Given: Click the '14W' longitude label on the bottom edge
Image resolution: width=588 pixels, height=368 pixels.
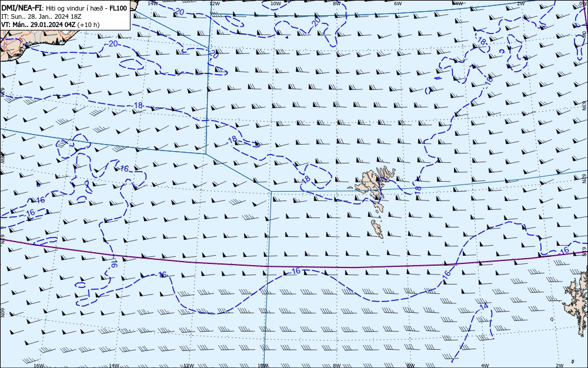Looking at the screenshot, I should 114,365.
